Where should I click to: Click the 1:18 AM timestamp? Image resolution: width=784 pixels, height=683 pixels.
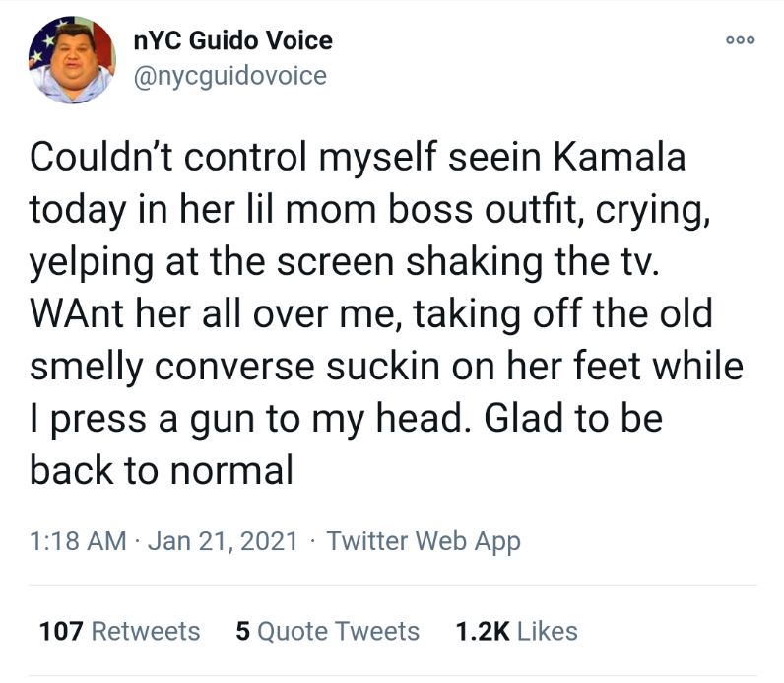point(78,541)
